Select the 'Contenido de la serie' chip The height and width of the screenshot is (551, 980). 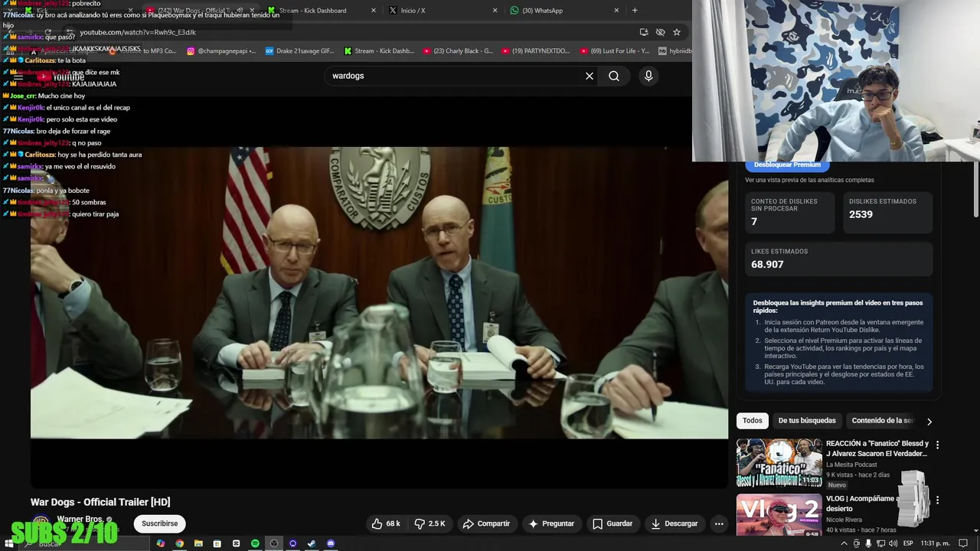tap(882, 420)
